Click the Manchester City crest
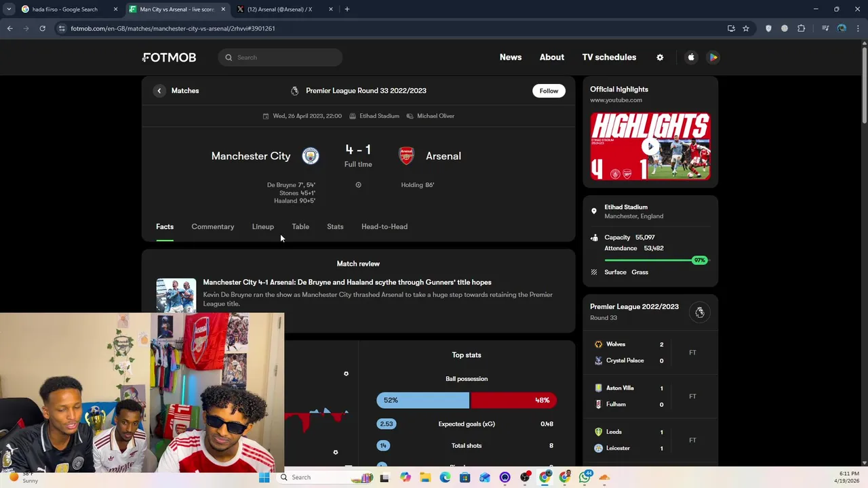The width and height of the screenshot is (868, 488). [311, 156]
